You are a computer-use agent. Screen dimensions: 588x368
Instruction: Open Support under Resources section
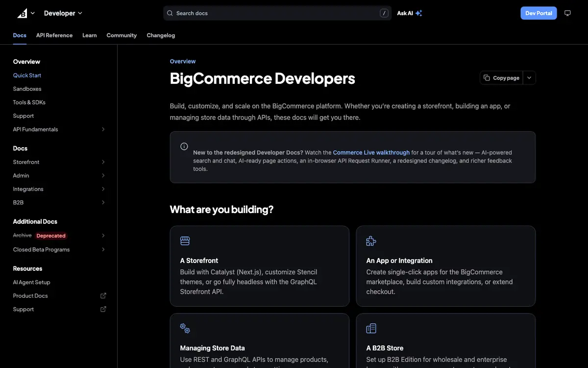pyautogui.click(x=24, y=310)
